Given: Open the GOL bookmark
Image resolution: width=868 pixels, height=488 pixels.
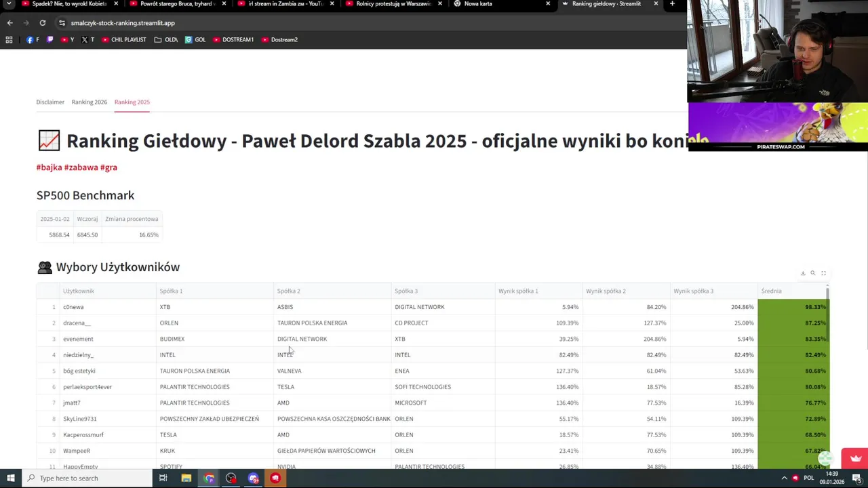Looking at the screenshot, I should pyautogui.click(x=195, y=40).
